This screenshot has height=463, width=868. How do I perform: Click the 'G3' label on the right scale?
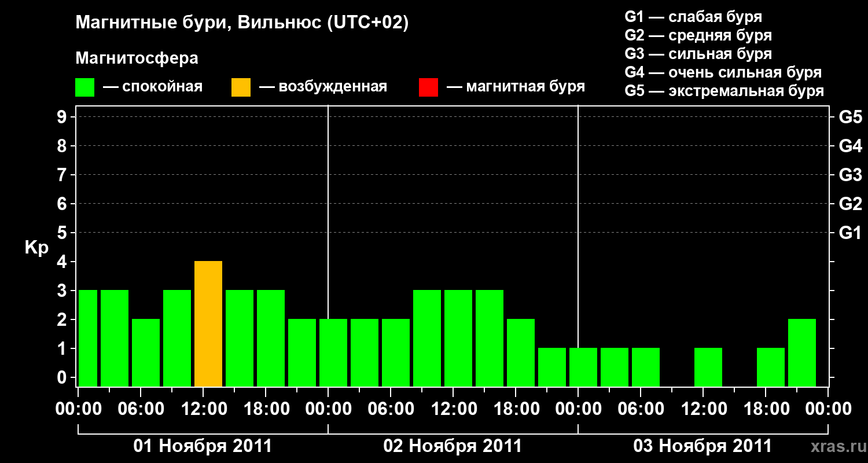pyautogui.click(x=851, y=175)
